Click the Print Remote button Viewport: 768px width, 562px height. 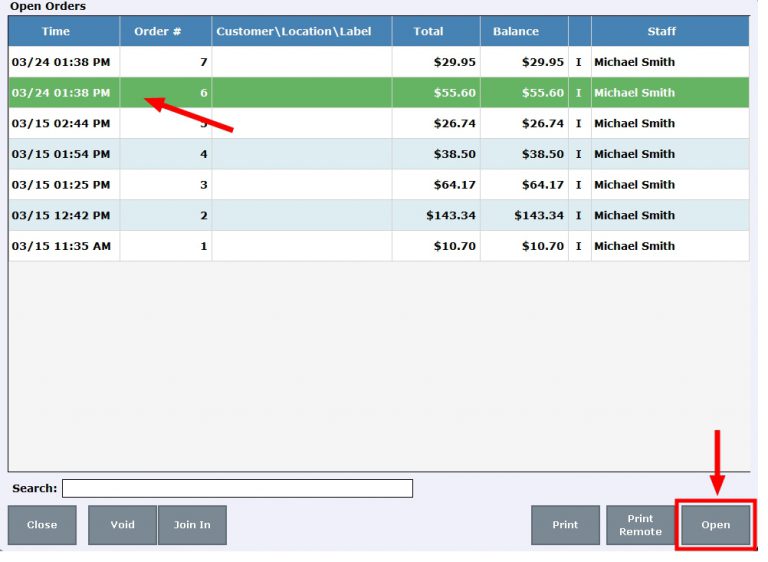tap(640, 525)
